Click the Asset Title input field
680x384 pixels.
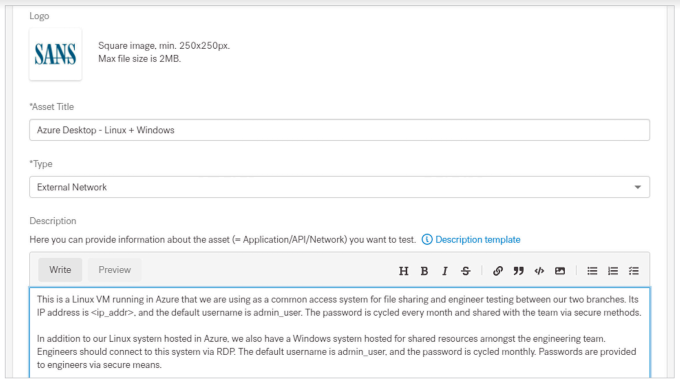click(x=339, y=130)
